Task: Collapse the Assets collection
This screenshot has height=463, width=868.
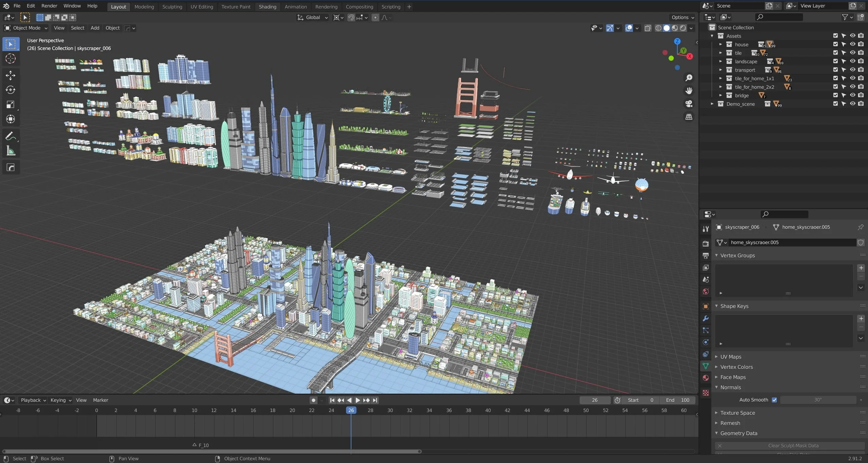Action: click(712, 36)
